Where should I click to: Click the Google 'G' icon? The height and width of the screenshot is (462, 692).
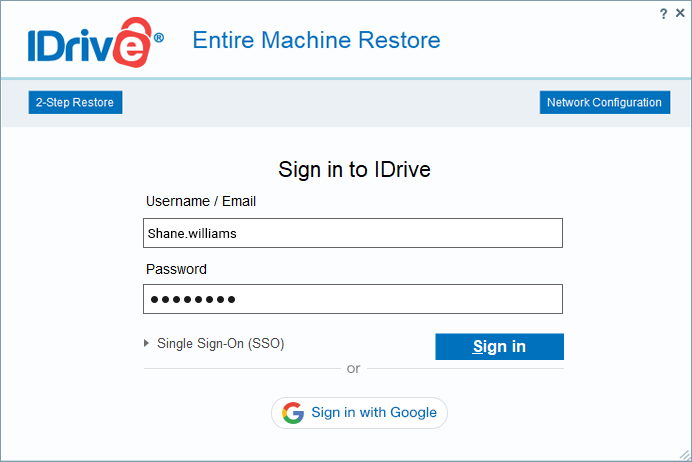pos(292,413)
